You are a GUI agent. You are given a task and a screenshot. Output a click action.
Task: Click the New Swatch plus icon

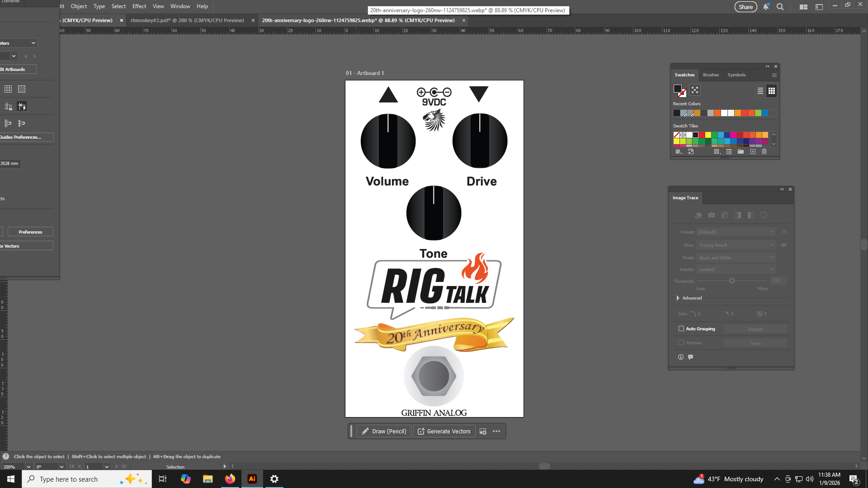(x=753, y=152)
